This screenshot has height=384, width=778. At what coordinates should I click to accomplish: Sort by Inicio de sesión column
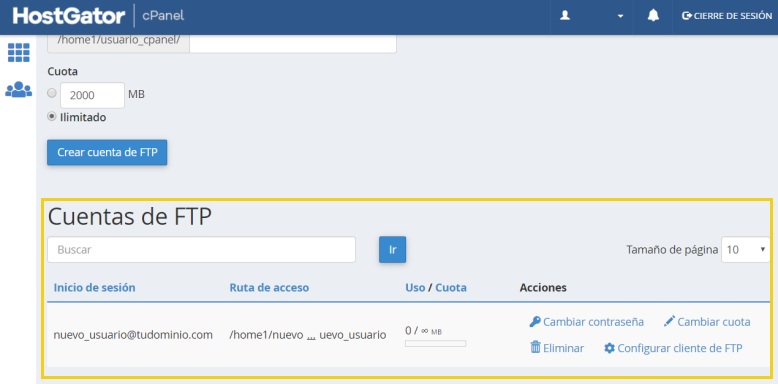click(x=94, y=288)
